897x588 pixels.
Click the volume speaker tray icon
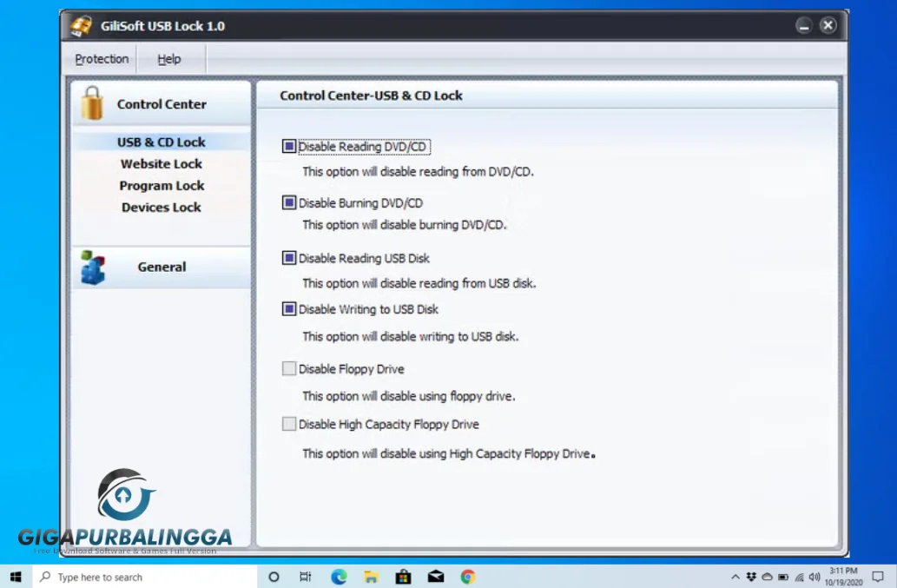[815, 577]
